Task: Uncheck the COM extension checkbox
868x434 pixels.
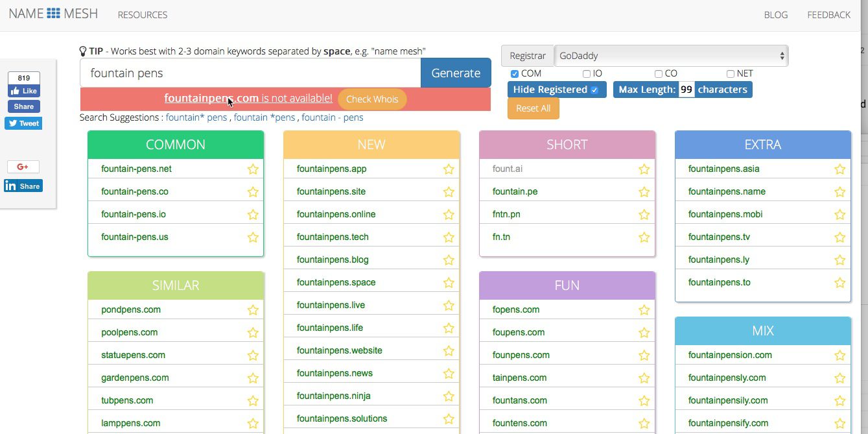Action: tap(515, 74)
